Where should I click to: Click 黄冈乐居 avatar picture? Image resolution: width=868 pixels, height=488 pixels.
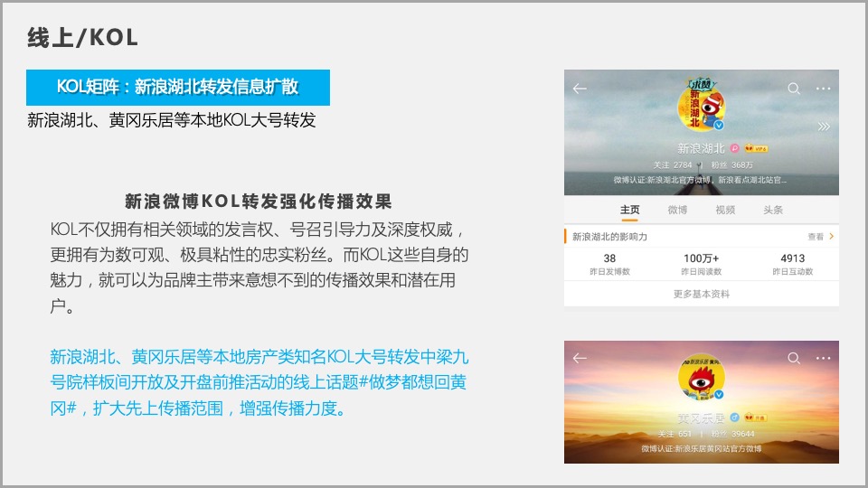tap(702, 378)
